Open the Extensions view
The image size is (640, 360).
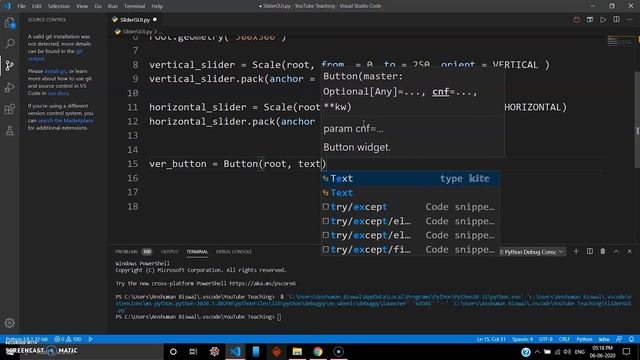(x=9, y=109)
